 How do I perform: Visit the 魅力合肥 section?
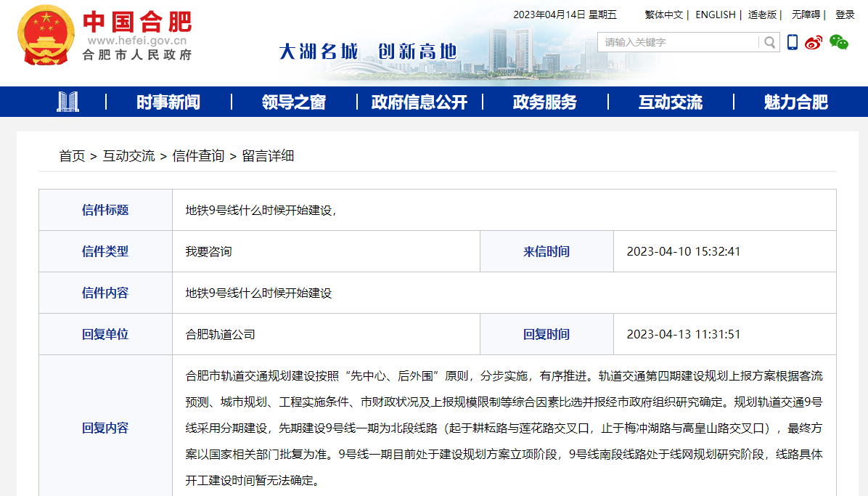point(795,102)
